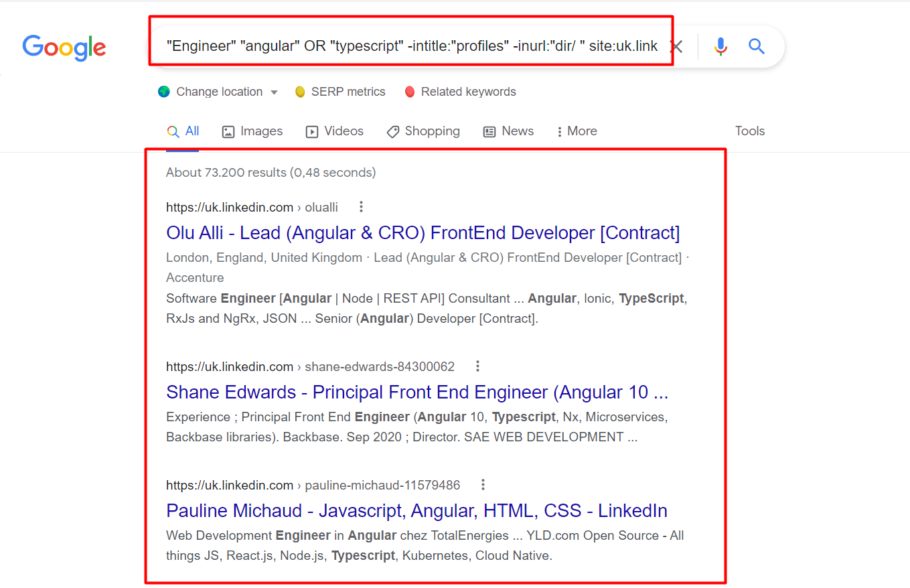Click the SERP metrics yellow icon
The width and height of the screenshot is (910, 588).
point(301,92)
